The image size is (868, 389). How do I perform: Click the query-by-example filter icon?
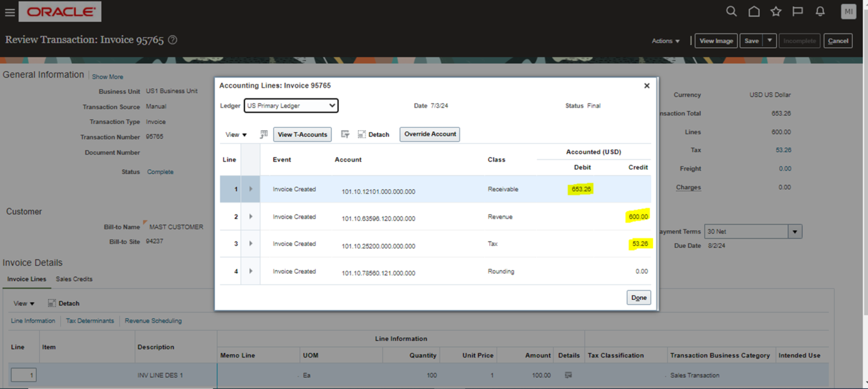345,134
